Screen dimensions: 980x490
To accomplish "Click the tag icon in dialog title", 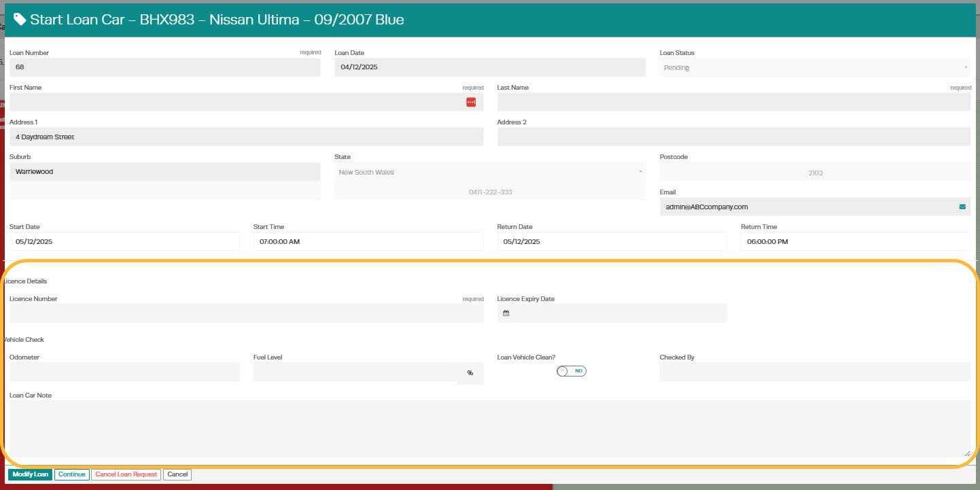I will pyautogui.click(x=20, y=19).
